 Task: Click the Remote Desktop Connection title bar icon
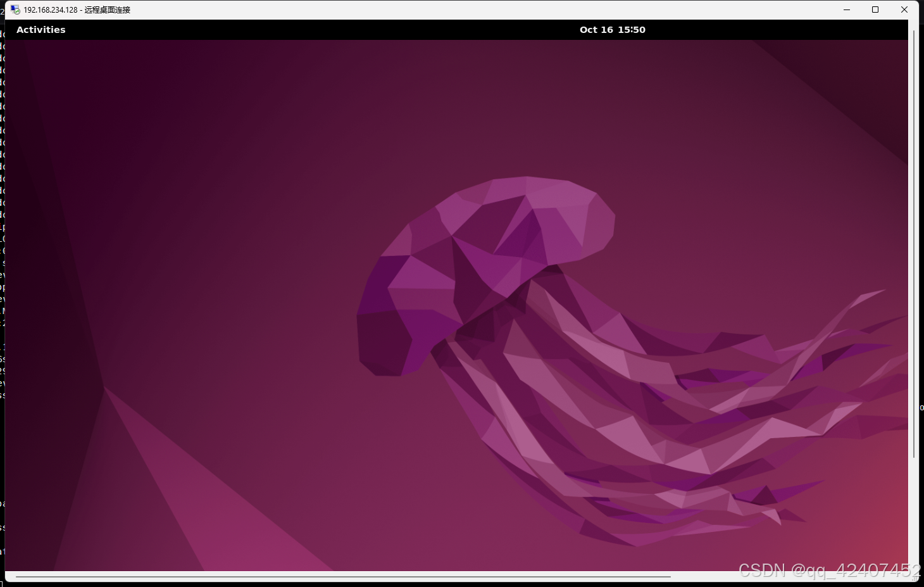click(15, 9)
